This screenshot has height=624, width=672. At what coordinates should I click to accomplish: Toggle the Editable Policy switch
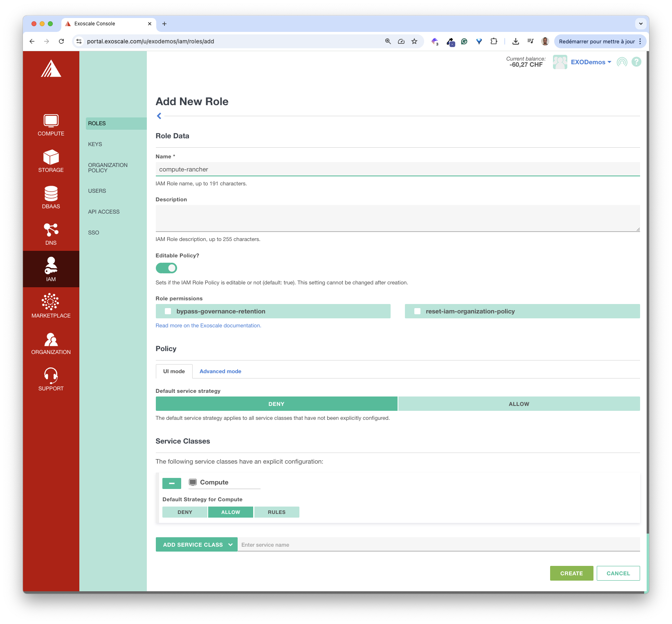tap(166, 268)
